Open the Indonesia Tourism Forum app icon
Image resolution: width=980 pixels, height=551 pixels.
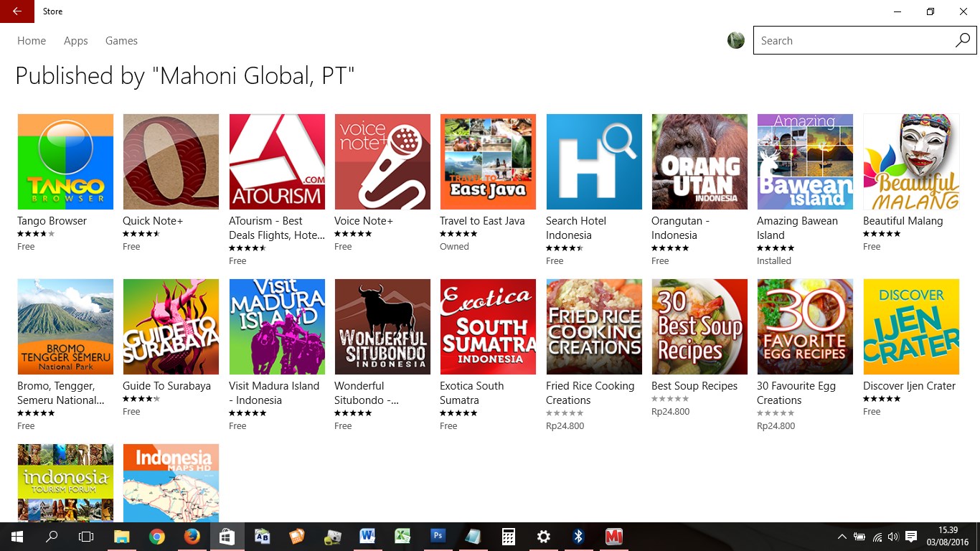point(65,483)
